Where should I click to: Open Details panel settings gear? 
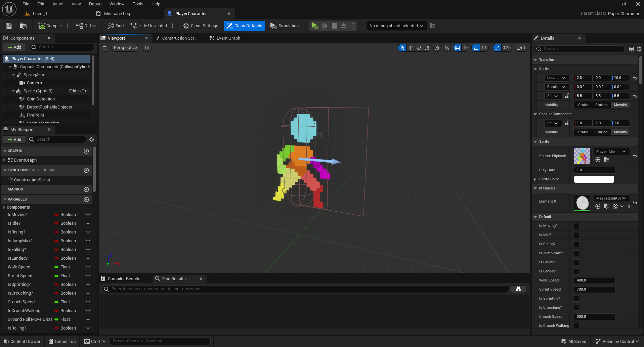click(639, 49)
